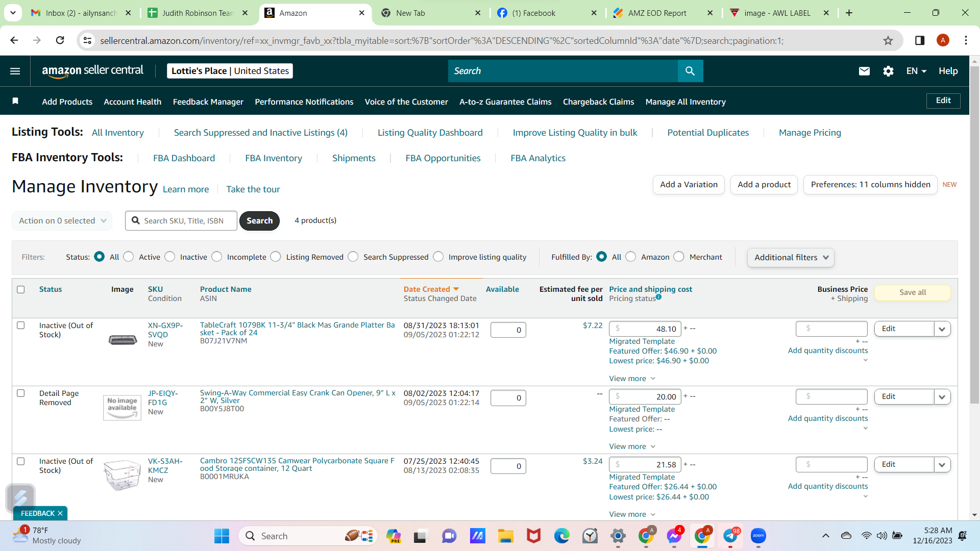This screenshot has width=980, height=551.
Task: Open the messages envelope icon
Action: coord(864,71)
